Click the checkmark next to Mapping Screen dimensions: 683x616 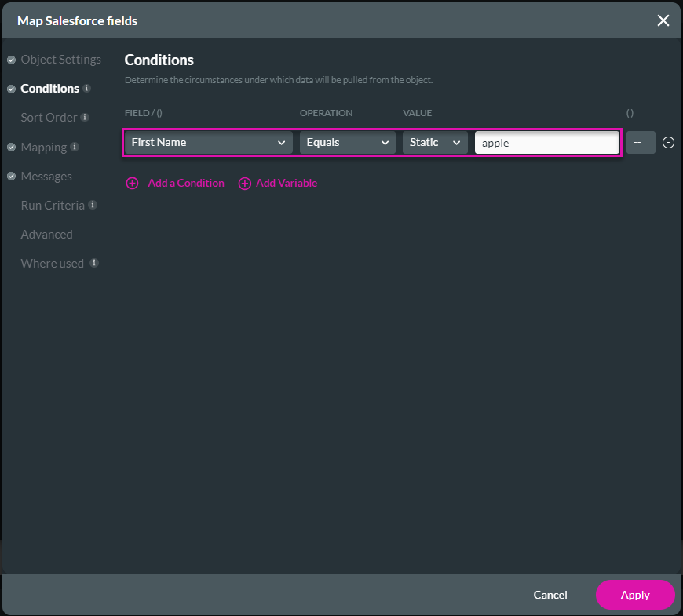coord(10,147)
